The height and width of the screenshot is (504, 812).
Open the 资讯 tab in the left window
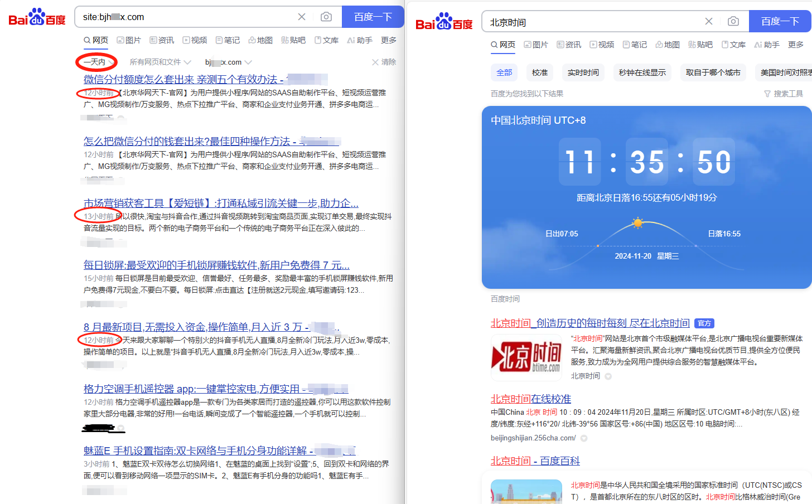pos(162,40)
